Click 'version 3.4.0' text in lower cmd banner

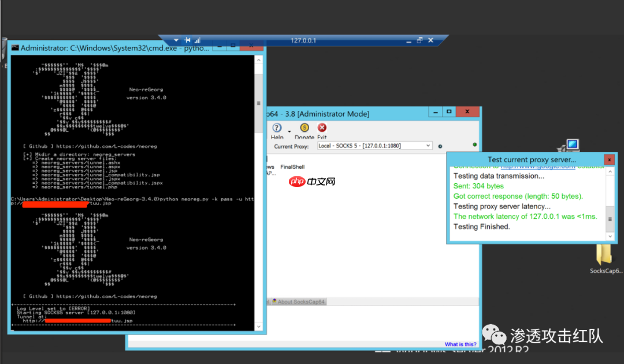click(146, 248)
